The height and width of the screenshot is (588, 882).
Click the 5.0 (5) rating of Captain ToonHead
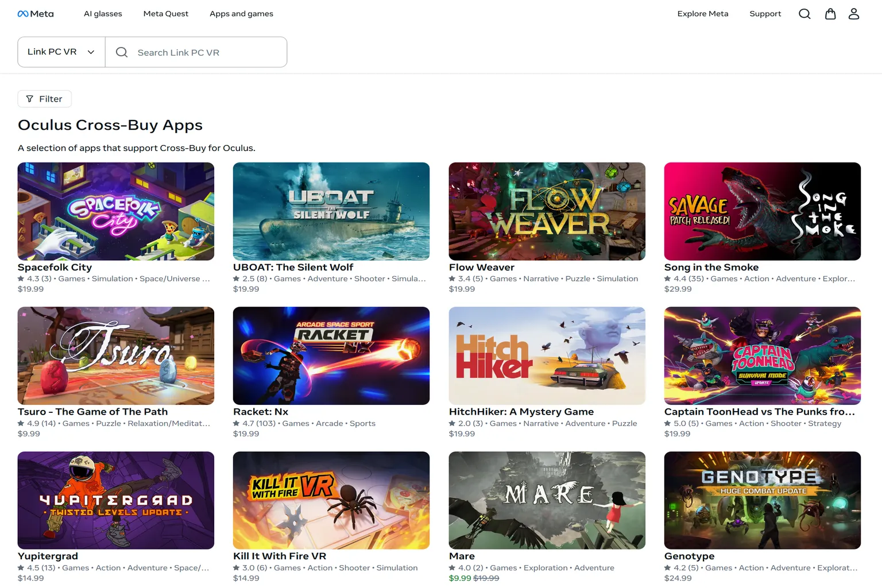point(682,423)
